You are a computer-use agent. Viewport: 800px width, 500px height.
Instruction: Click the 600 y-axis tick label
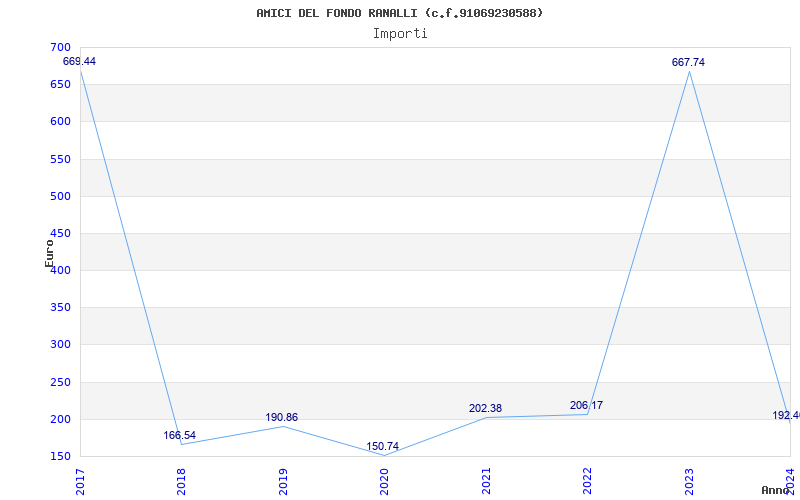pos(60,121)
